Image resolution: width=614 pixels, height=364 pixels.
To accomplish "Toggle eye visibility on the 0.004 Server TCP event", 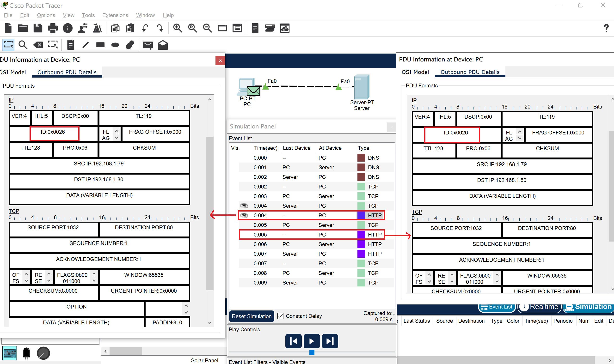I will point(244,206).
